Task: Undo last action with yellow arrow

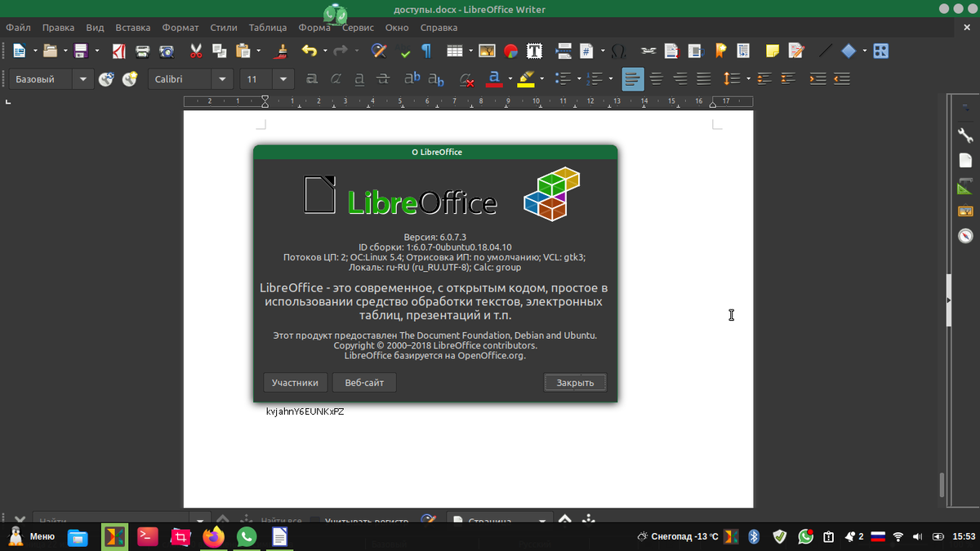Action: 310,51
